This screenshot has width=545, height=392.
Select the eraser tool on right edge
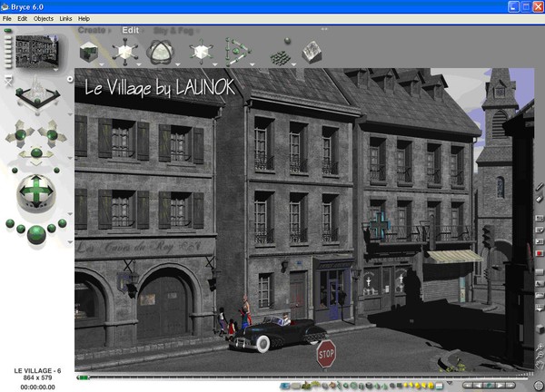pos(539,199)
